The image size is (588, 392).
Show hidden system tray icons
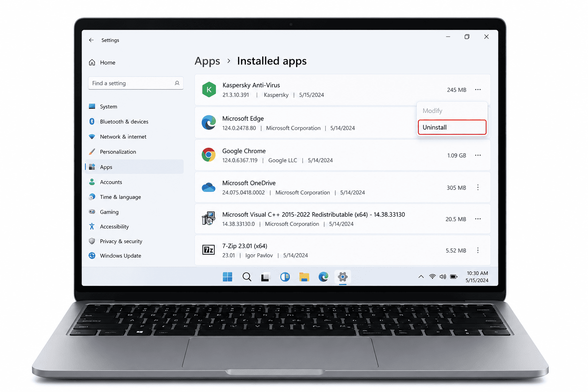[x=421, y=276]
